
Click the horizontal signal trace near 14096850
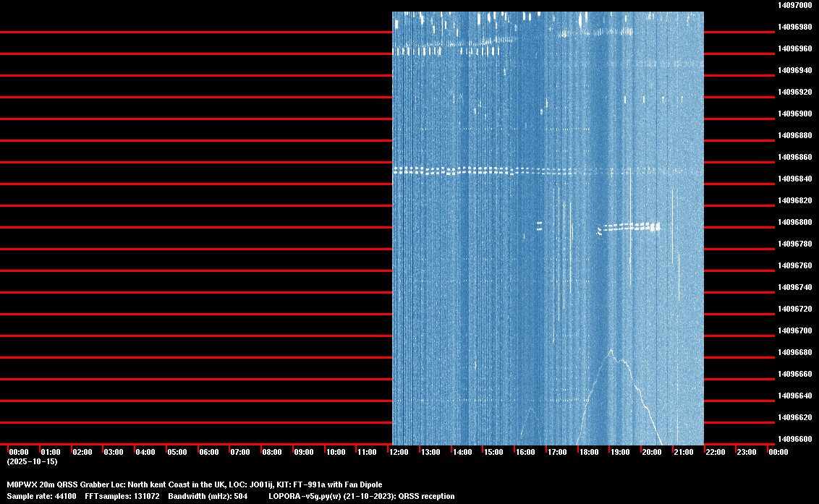coord(470,171)
